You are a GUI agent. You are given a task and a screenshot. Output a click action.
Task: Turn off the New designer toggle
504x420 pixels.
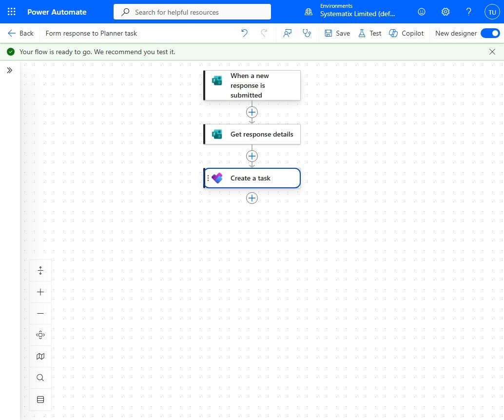click(490, 33)
